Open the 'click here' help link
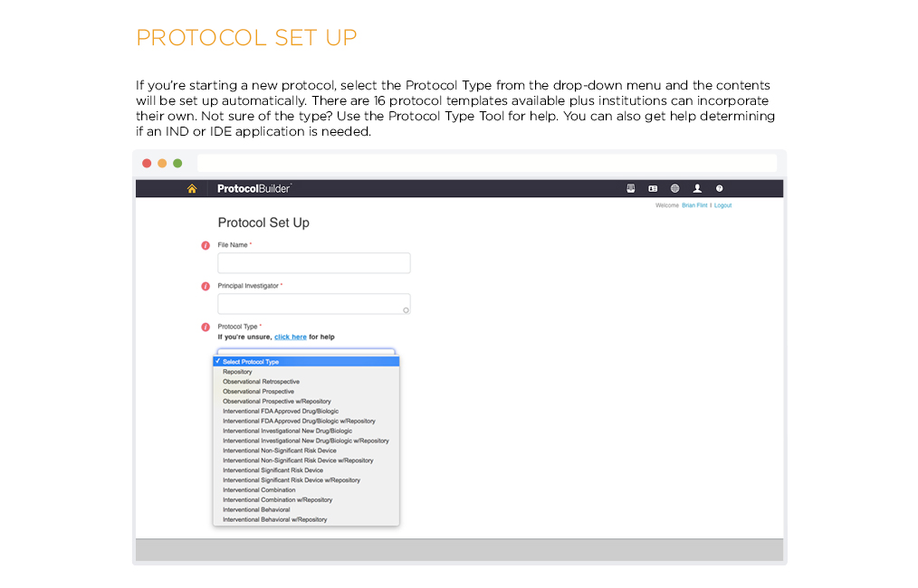The height and width of the screenshot is (588, 918). (x=291, y=337)
